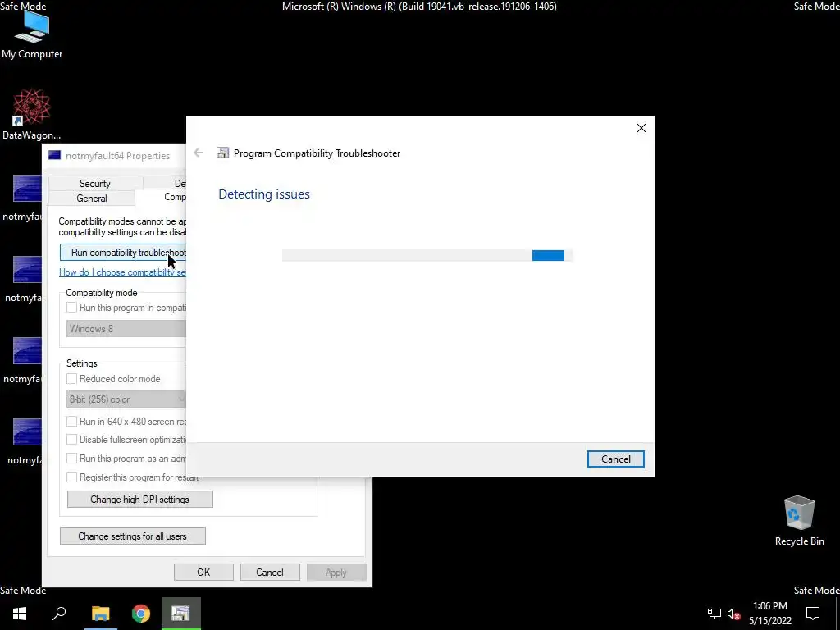
Task: Click the notmyfault64 Properties title icon
Action: [55, 155]
